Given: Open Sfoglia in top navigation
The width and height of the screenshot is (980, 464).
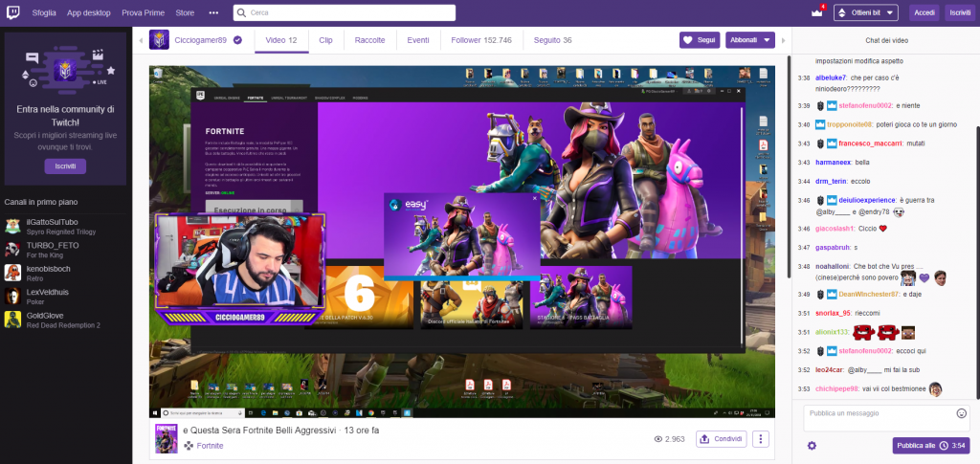Looking at the screenshot, I should coord(44,13).
